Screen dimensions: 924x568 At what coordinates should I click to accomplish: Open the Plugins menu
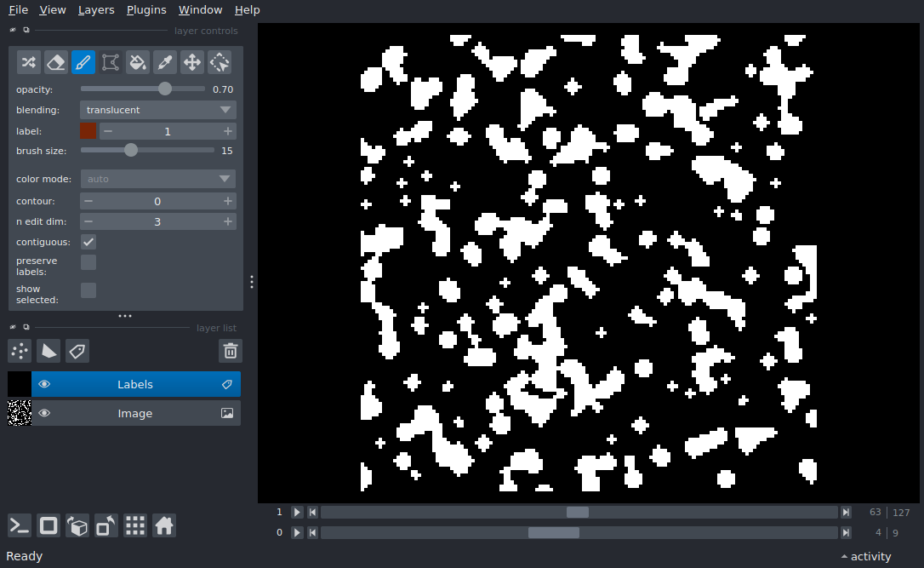[146, 10]
